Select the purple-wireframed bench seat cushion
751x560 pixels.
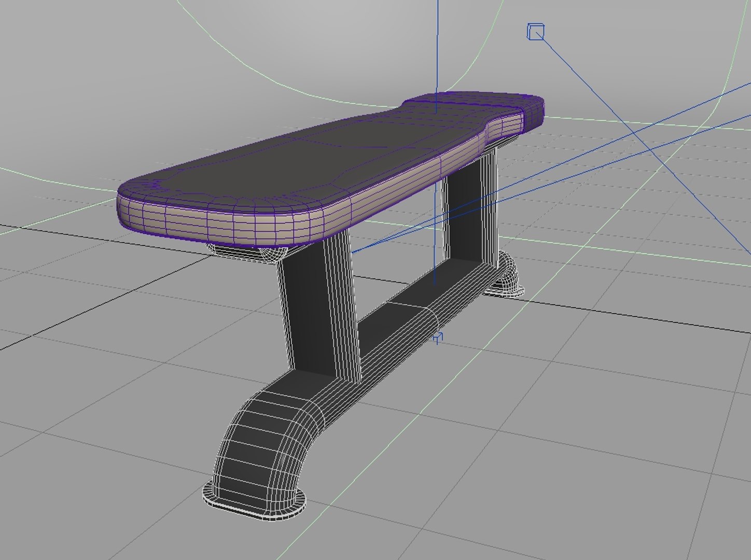[x=332, y=169]
